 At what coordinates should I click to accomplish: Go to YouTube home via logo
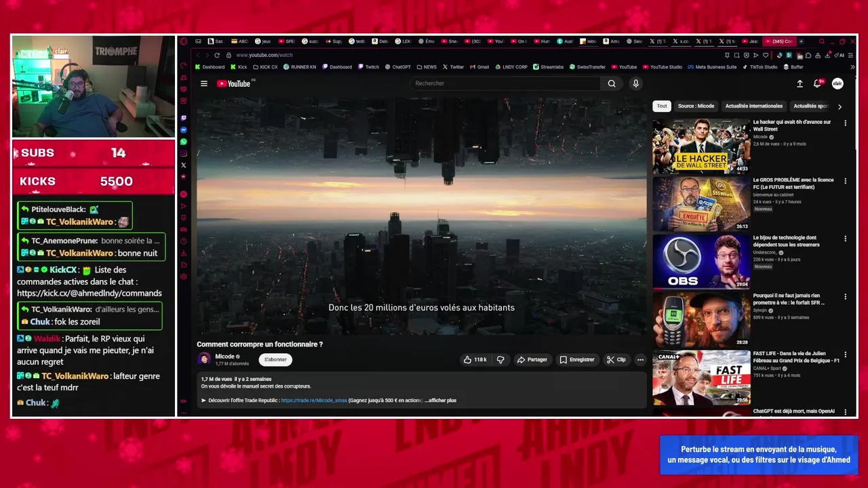pyautogui.click(x=235, y=83)
